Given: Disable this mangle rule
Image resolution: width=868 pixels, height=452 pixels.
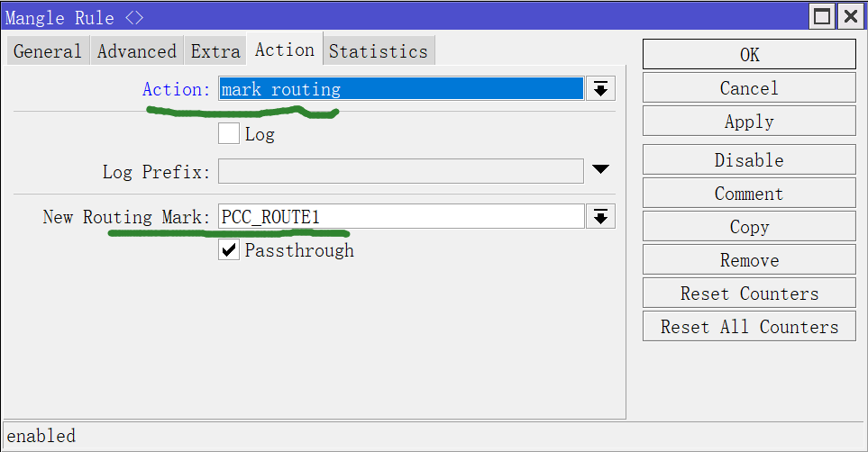Looking at the screenshot, I should tap(749, 160).
